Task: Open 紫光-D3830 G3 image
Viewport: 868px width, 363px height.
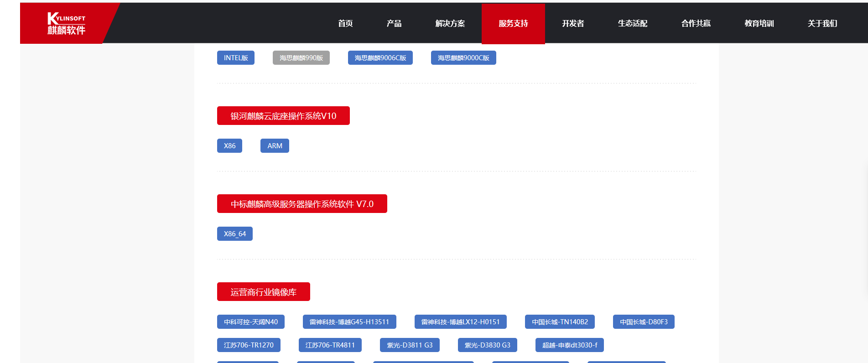Action: [x=488, y=345]
